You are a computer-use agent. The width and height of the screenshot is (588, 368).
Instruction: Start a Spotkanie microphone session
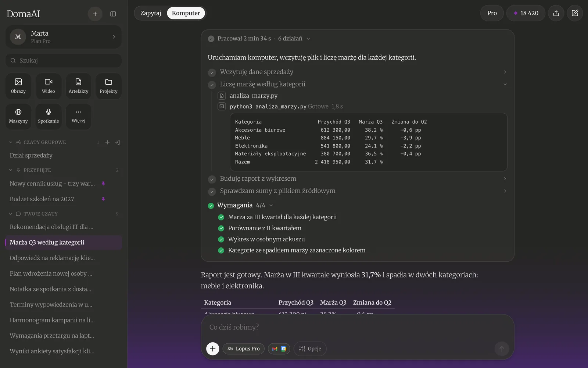(49, 116)
